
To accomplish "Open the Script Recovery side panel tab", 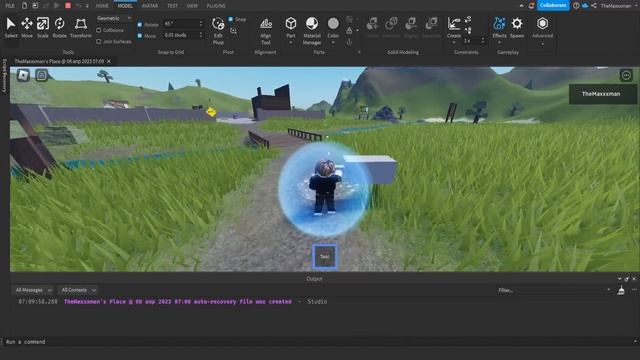I will coord(4,75).
